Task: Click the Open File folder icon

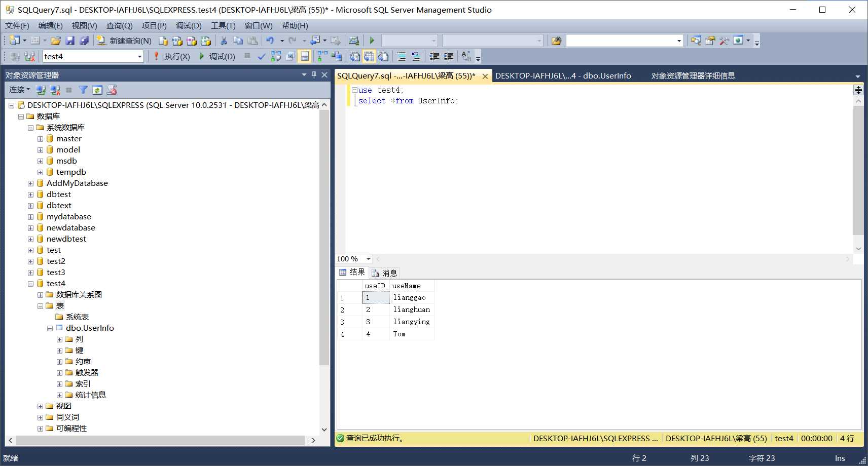Action: click(x=56, y=41)
